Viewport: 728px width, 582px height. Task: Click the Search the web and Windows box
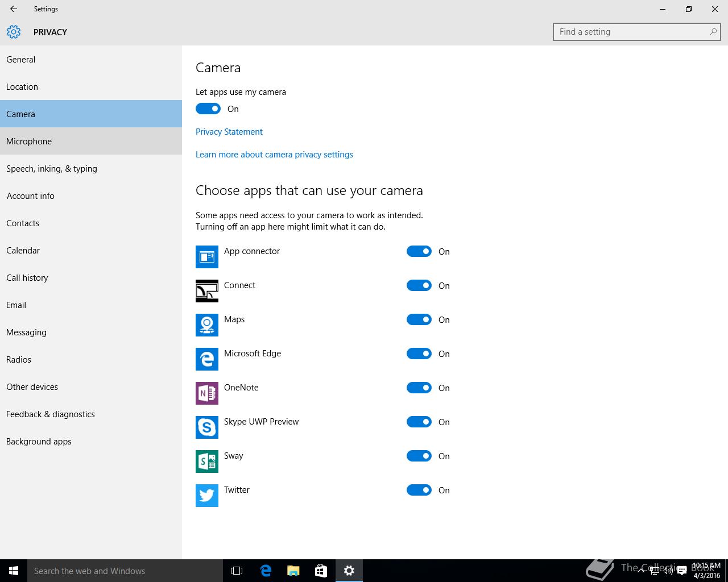coord(125,571)
